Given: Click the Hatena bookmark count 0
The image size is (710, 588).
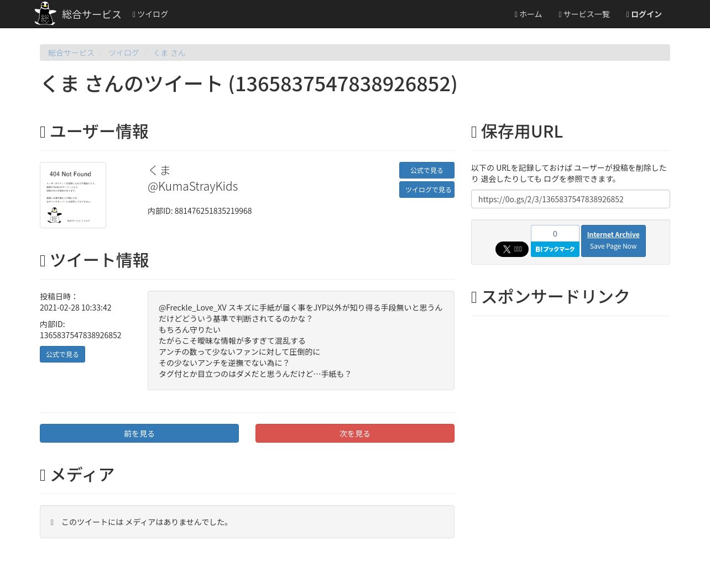Looking at the screenshot, I should click(x=555, y=233).
